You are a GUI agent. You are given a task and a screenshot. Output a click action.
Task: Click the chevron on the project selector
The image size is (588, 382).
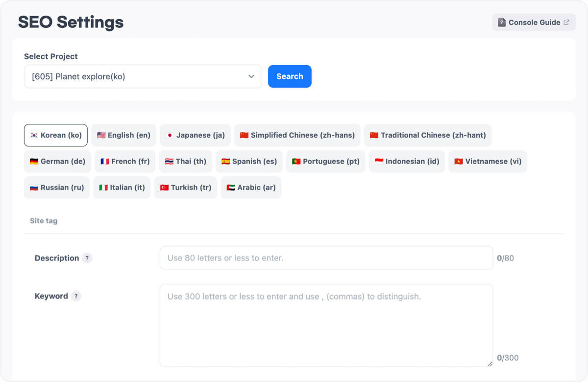[x=251, y=76]
